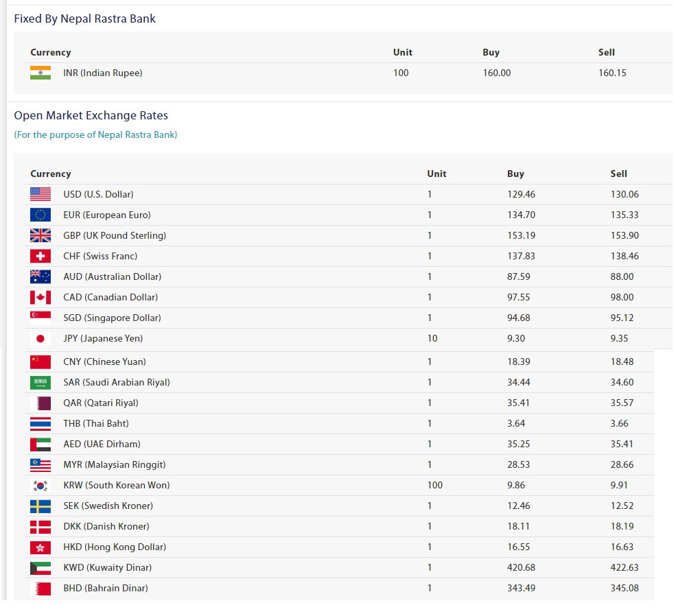Select 'SGD (Singapore Dollar)' currency name
674x616 pixels.
click(x=112, y=318)
